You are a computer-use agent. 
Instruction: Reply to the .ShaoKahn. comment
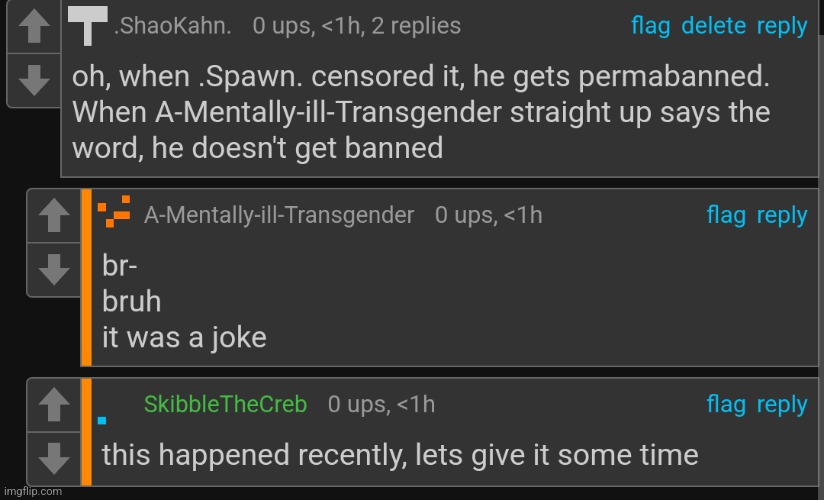point(781,26)
